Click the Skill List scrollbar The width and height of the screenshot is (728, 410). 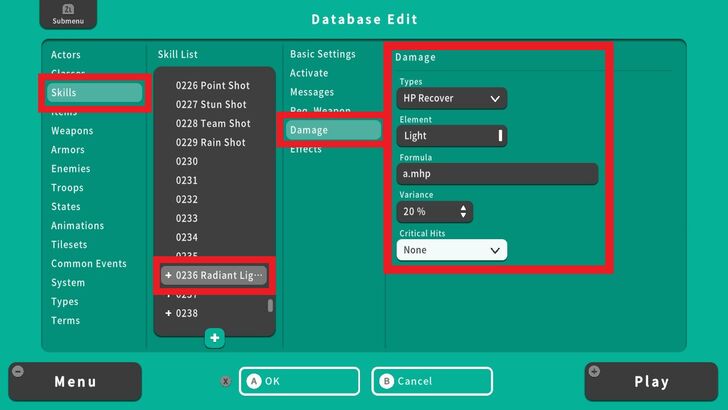click(x=270, y=306)
